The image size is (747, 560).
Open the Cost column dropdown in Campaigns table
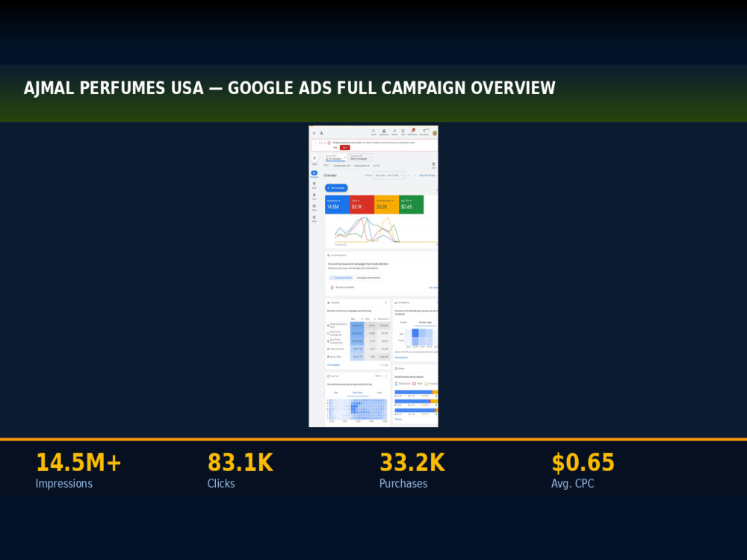tap(357, 319)
